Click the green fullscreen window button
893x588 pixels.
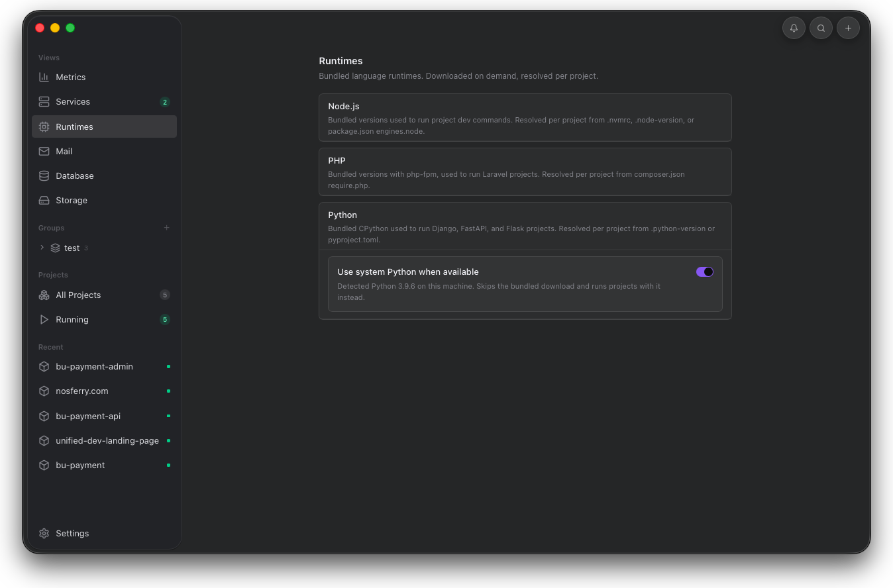(x=70, y=28)
